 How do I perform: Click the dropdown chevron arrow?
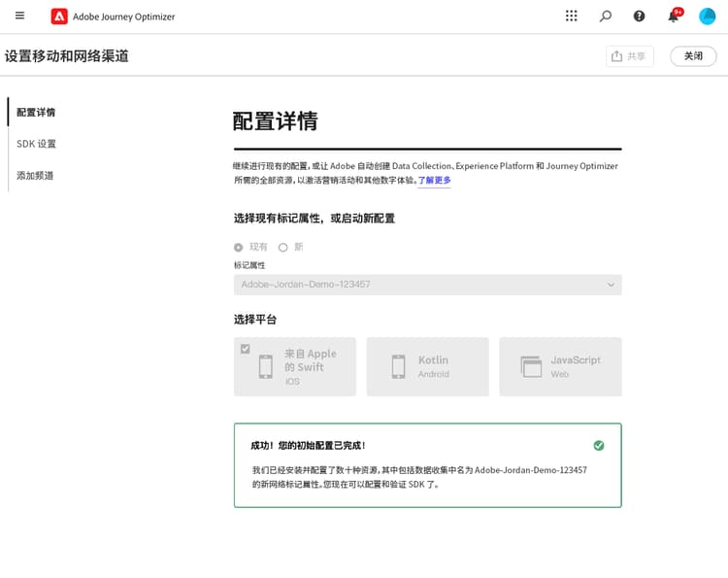pyautogui.click(x=611, y=285)
